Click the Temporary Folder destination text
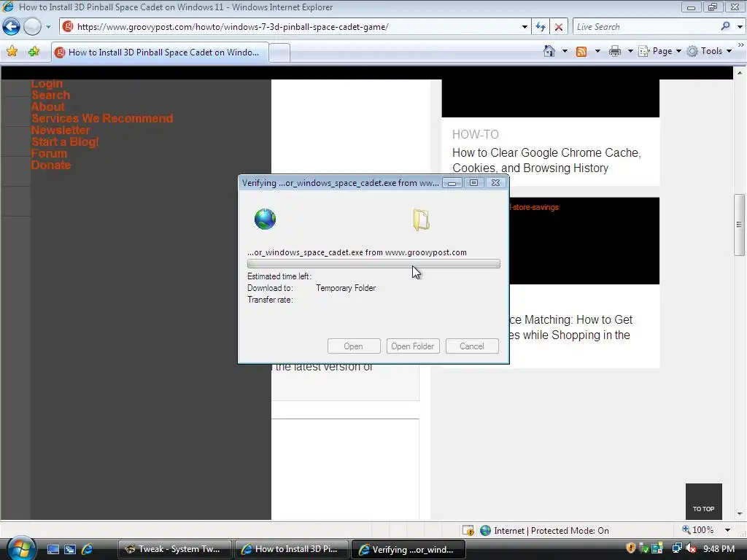The image size is (747, 560). pyautogui.click(x=346, y=288)
